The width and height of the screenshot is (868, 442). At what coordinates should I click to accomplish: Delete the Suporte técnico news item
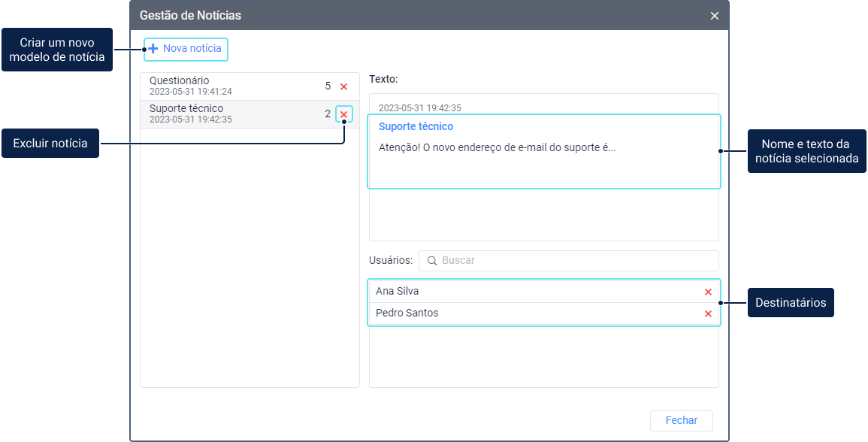coord(343,114)
